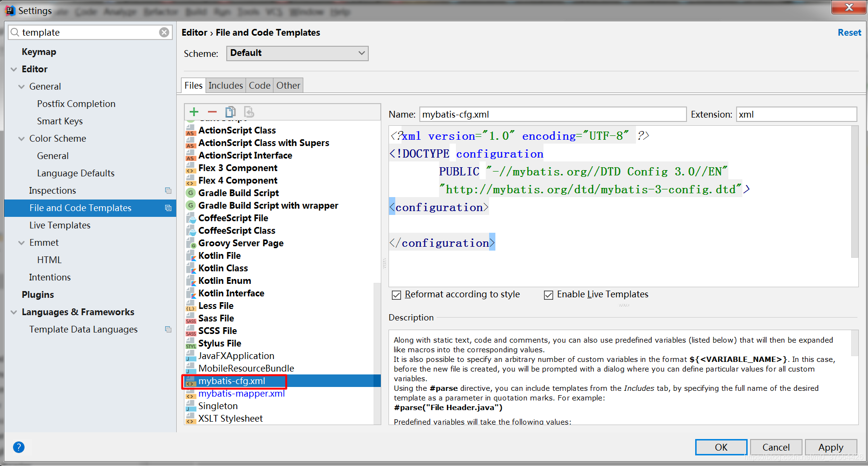Viewport: 868px width, 466px height.
Task: Collapse the Editor section in the sidebar
Action: (13, 69)
